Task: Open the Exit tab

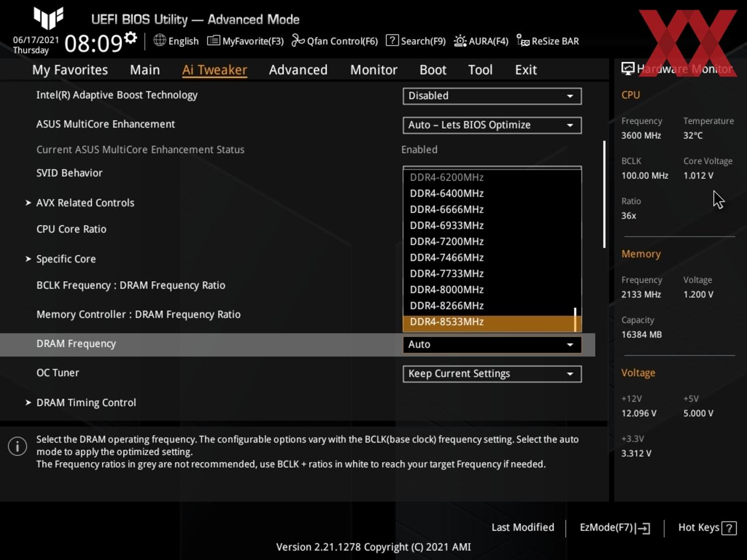Action: pos(526,70)
